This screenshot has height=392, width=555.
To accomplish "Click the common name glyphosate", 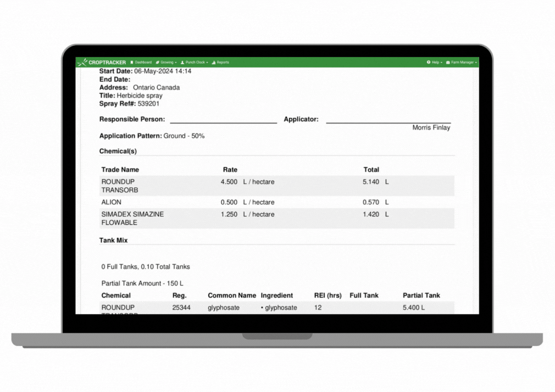I will 224,308.
